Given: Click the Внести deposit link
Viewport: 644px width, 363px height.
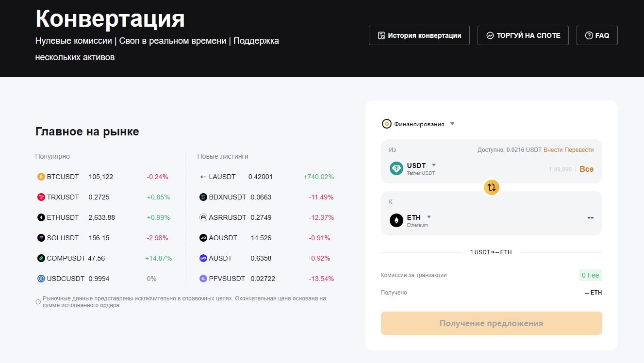Looking at the screenshot, I should [553, 150].
